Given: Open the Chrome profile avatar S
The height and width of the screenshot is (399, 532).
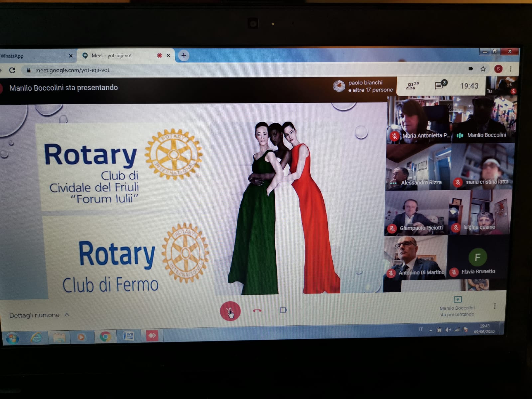Looking at the screenshot, I should (x=498, y=69).
